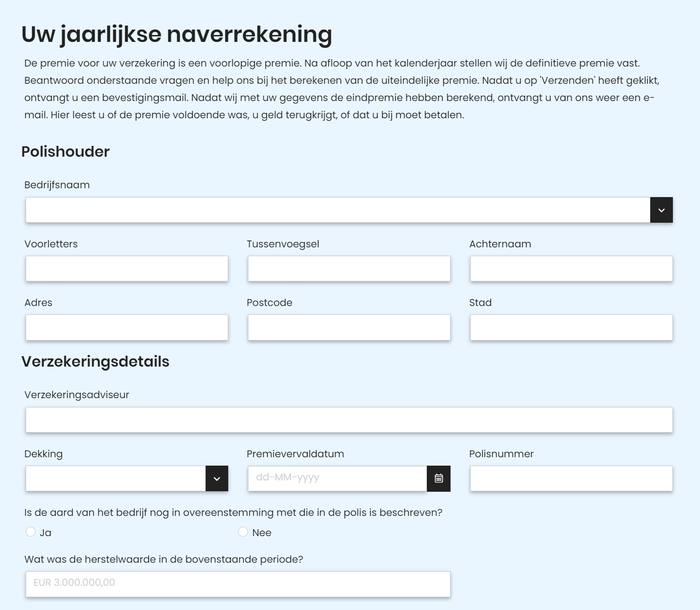Click into the Achternaam field

pos(571,269)
